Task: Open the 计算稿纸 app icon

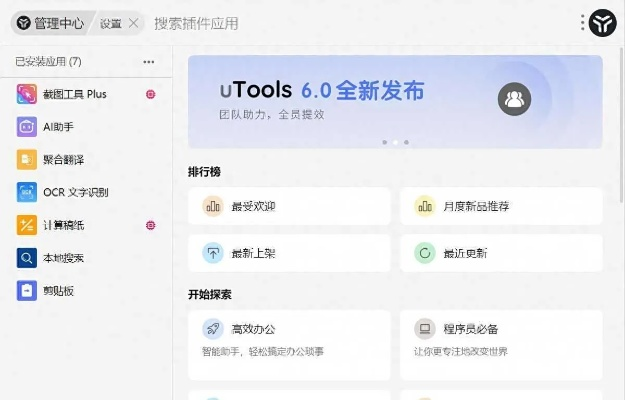Action: click(x=27, y=225)
